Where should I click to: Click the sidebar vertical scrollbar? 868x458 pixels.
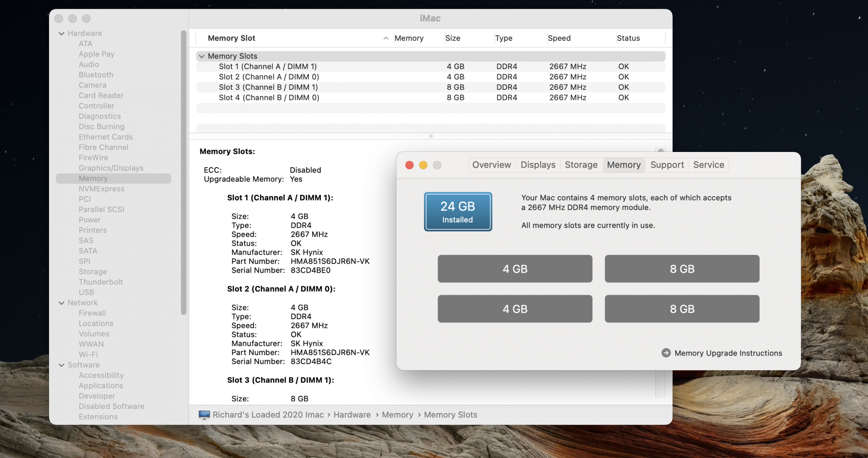[184, 172]
